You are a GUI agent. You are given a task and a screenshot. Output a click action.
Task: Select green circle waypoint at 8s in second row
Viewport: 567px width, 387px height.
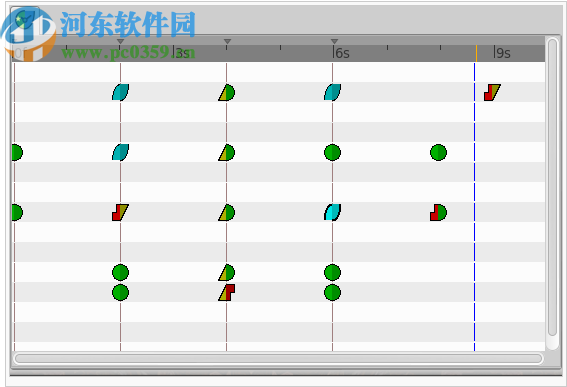pyautogui.click(x=438, y=152)
